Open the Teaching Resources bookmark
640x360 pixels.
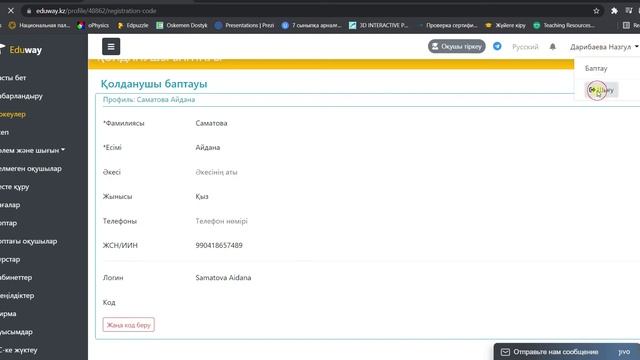pyautogui.click(x=564, y=25)
